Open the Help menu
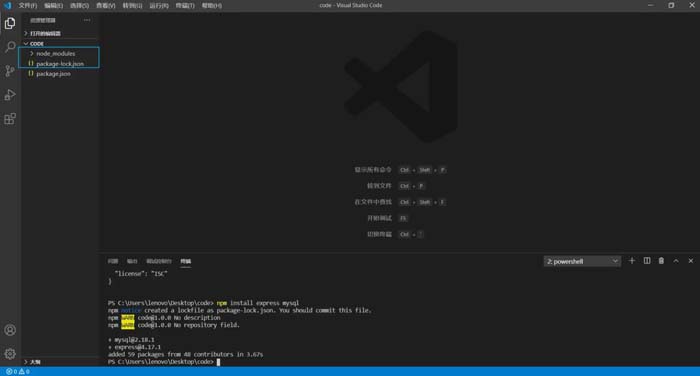This screenshot has height=376, width=700. tap(212, 5)
